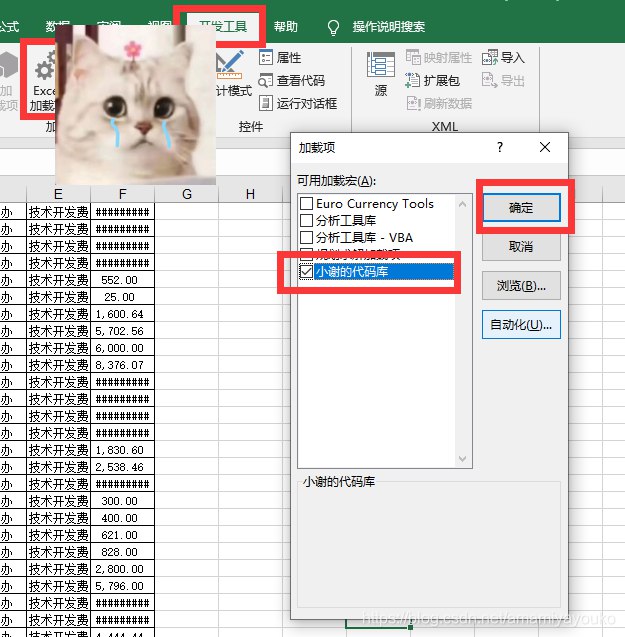
Task: Select cell with value 2,800.00
Action: coord(122,569)
